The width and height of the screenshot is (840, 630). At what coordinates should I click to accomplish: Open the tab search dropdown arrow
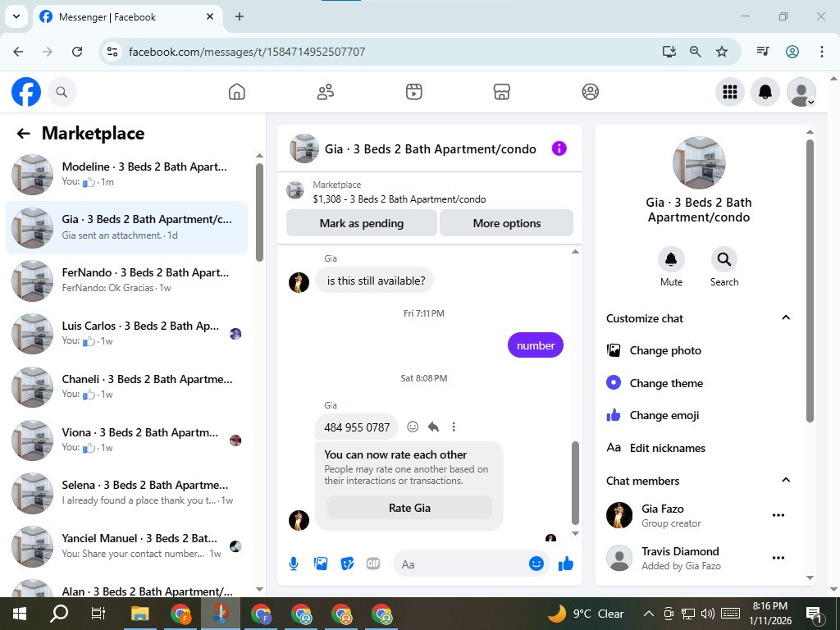tap(16, 16)
